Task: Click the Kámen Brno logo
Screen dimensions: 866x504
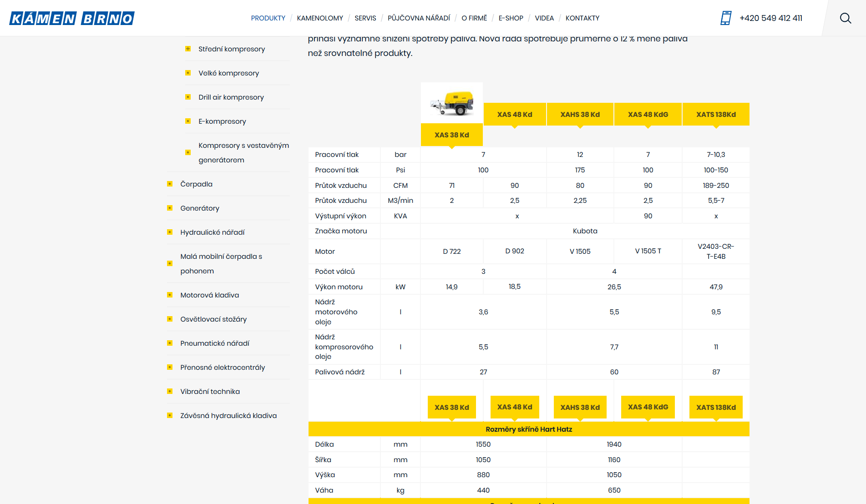Action: pos(72,18)
